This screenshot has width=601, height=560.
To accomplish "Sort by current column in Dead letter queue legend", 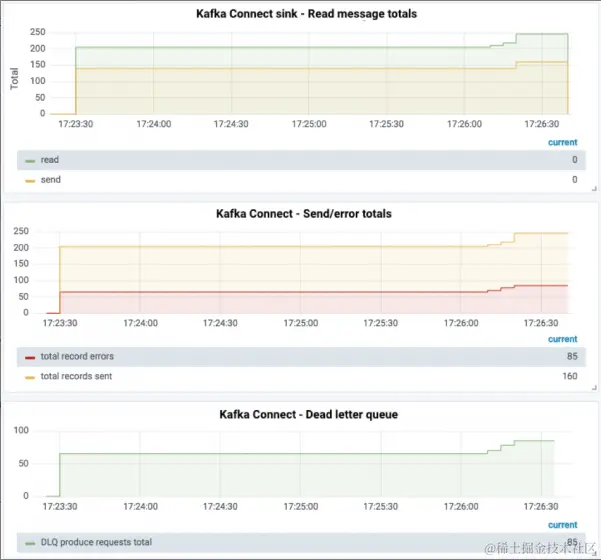I will pyautogui.click(x=562, y=525).
